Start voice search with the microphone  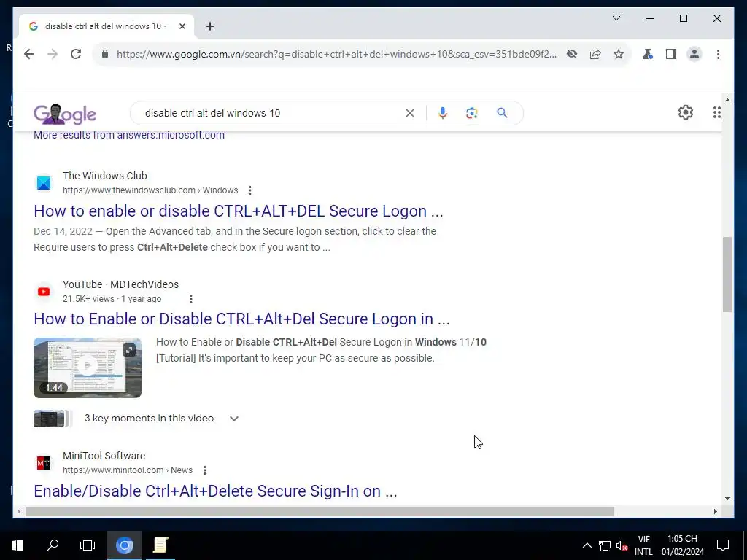(443, 113)
